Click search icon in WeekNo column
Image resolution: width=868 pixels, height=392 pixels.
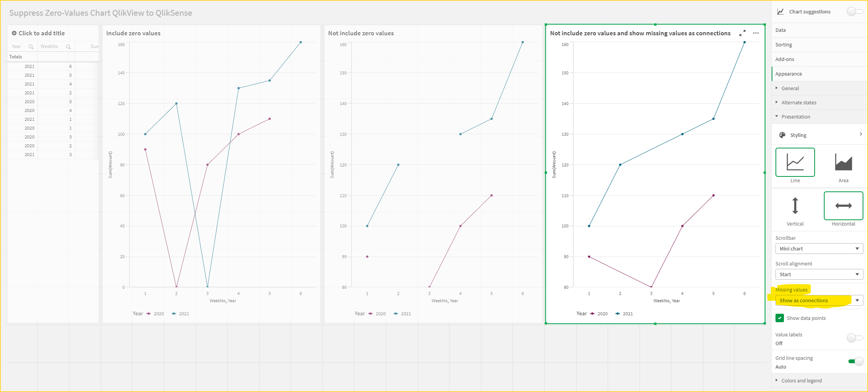coord(68,47)
